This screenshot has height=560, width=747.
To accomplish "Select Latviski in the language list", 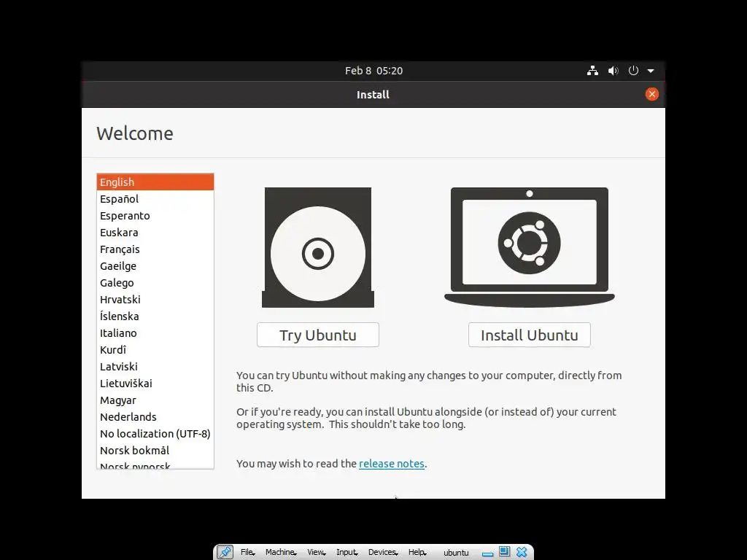I will click(155, 366).
